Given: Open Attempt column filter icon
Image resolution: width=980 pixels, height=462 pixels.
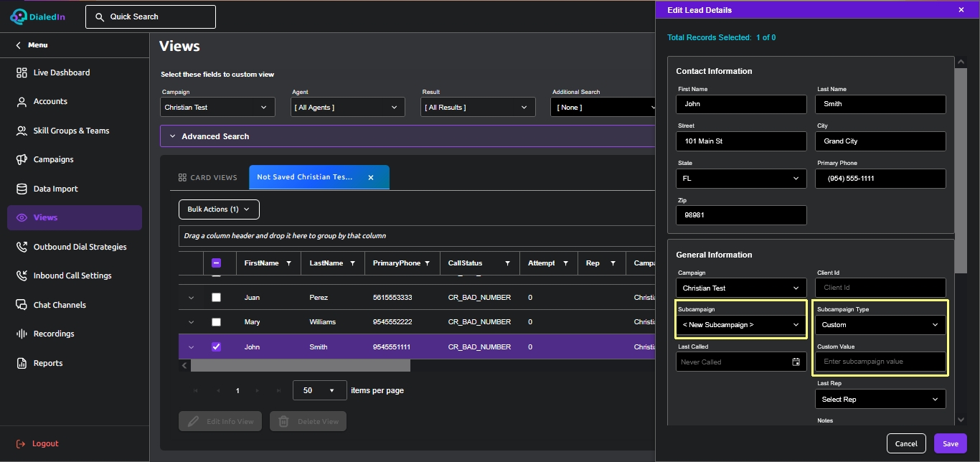Looking at the screenshot, I should [565, 263].
